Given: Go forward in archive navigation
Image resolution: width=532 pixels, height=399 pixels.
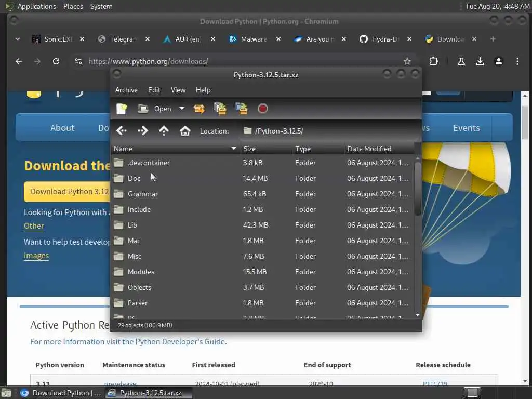Looking at the screenshot, I should (143, 130).
